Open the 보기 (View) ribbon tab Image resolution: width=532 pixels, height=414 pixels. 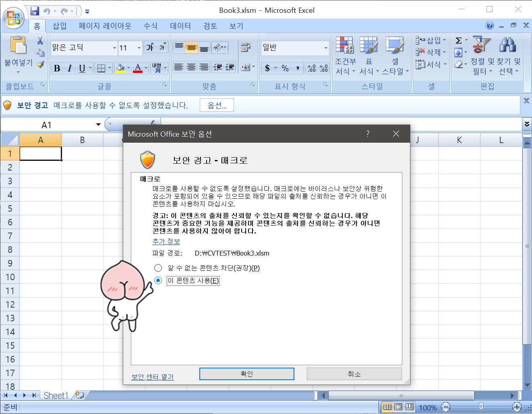[236, 26]
